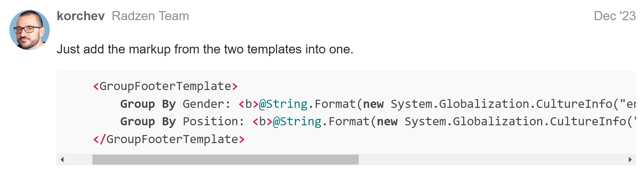This screenshot has width=644, height=171.
Task: Click the first 'new' keyword in the code
Action: [373, 104]
